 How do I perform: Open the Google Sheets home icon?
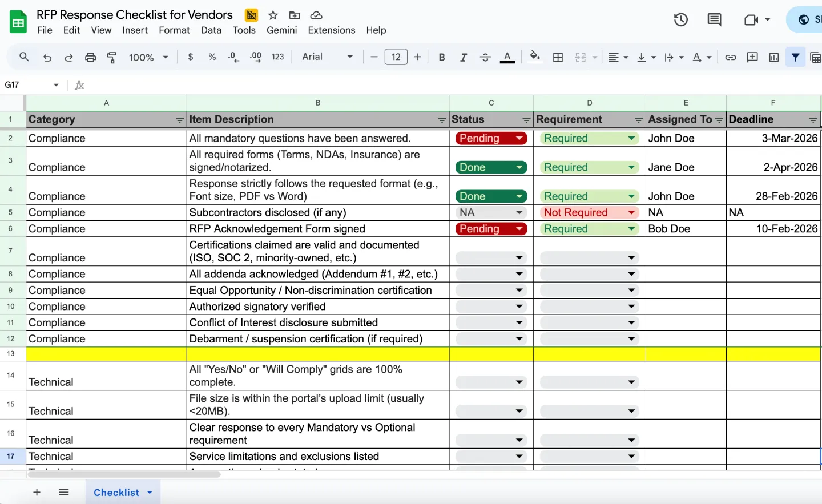(18, 22)
